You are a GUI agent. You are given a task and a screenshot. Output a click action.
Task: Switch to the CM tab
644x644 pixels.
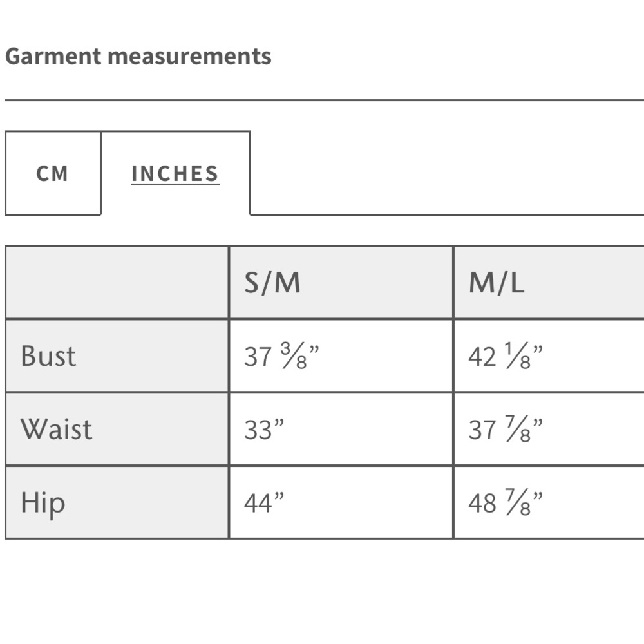point(53,173)
